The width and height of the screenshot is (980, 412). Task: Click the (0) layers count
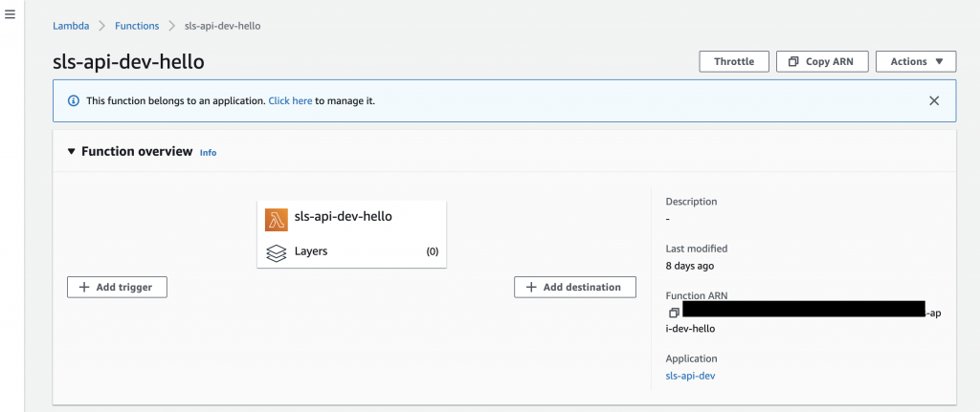click(x=433, y=252)
